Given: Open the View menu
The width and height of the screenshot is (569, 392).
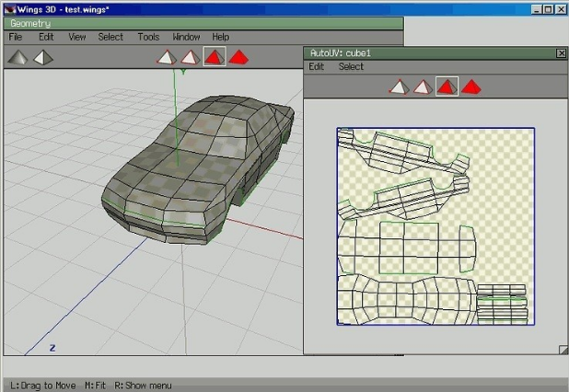Looking at the screenshot, I should point(77,37).
